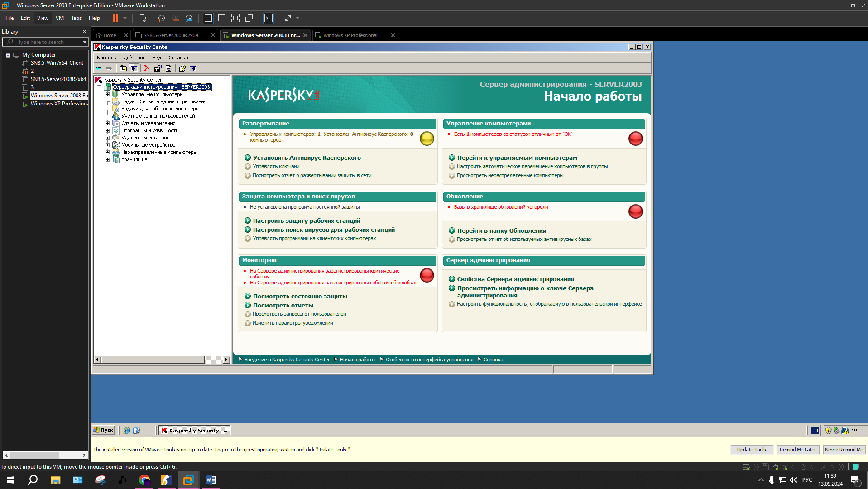
Task: Toggle the Show/Hide action pane icon
Action: coord(193,68)
